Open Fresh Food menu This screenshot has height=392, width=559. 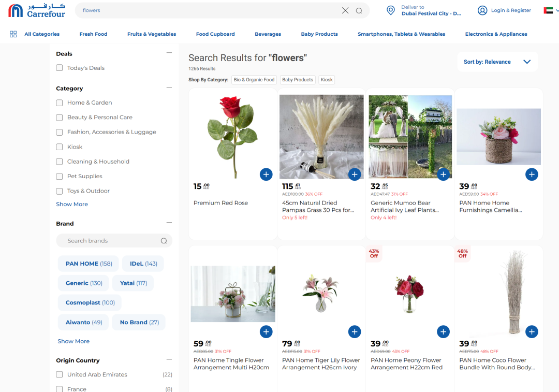pos(93,34)
